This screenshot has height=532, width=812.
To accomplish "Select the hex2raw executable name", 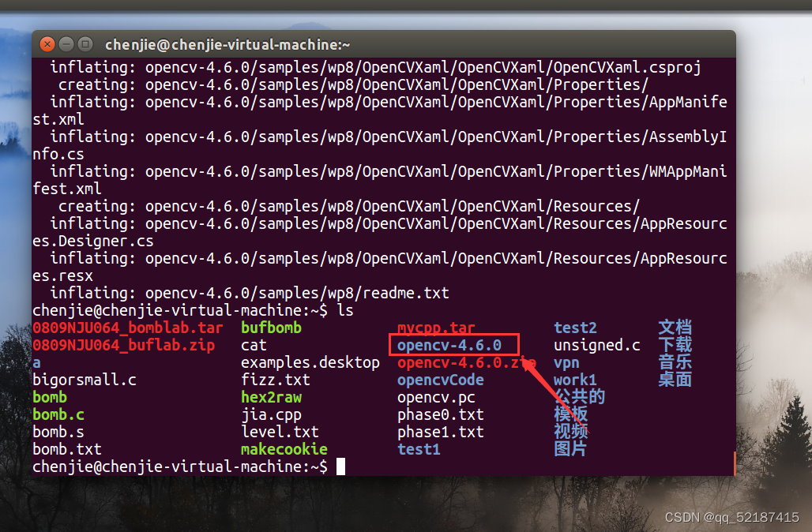I will coord(271,397).
